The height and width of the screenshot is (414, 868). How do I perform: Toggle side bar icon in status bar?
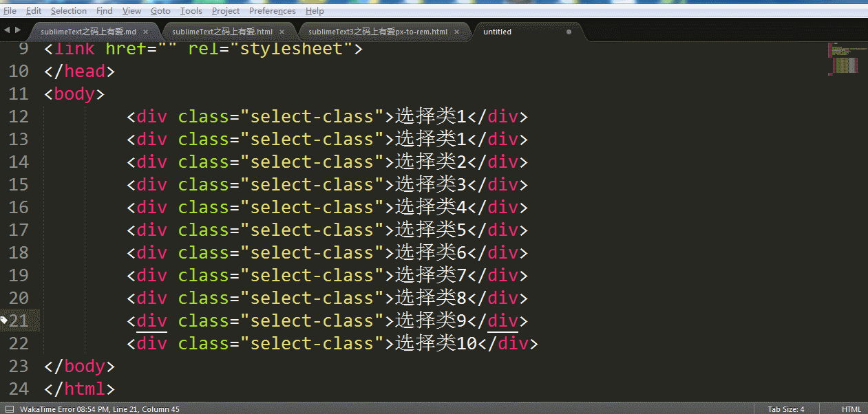(x=8, y=409)
